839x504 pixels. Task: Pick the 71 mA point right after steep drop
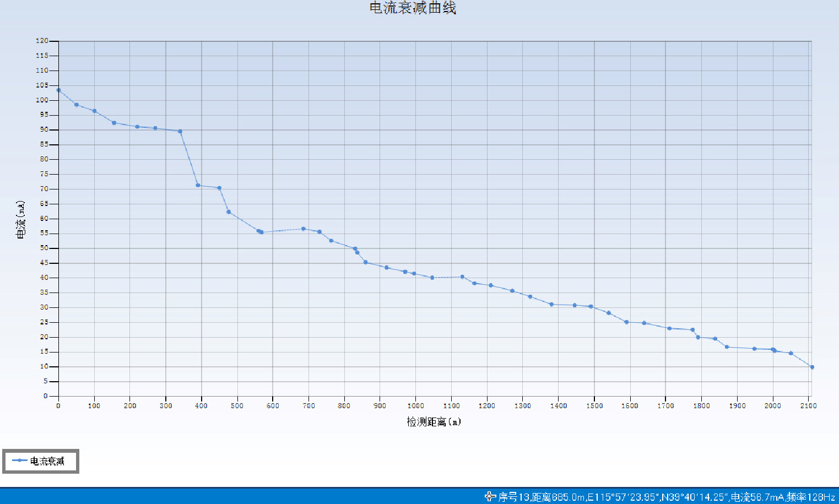point(198,185)
